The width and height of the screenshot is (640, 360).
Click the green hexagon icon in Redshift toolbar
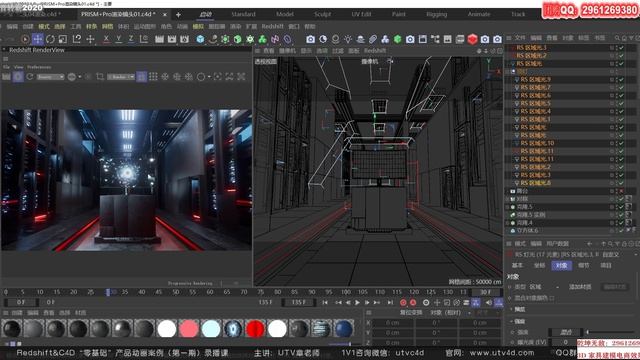(x=398, y=39)
